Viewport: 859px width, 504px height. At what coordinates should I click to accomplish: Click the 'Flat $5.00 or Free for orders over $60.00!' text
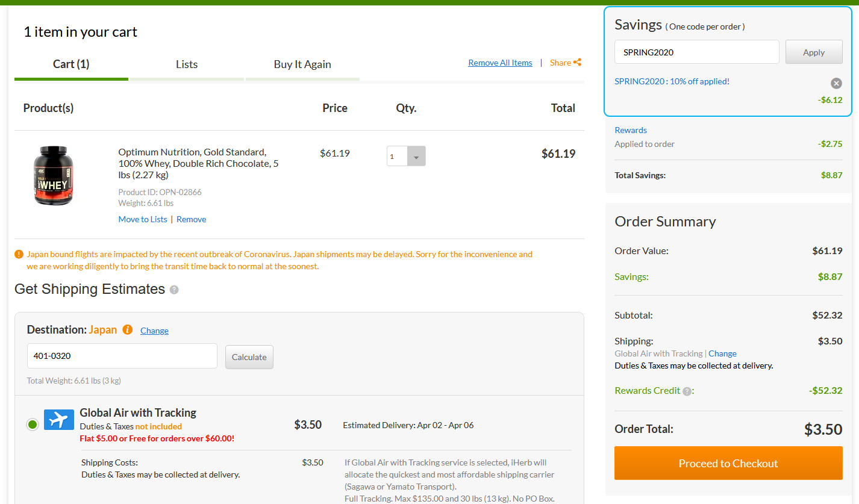pyautogui.click(x=157, y=438)
